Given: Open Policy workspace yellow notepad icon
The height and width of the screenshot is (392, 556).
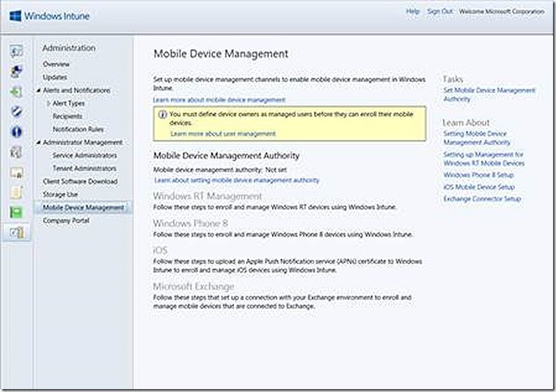Looking at the screenshot, I should (16, 192).
